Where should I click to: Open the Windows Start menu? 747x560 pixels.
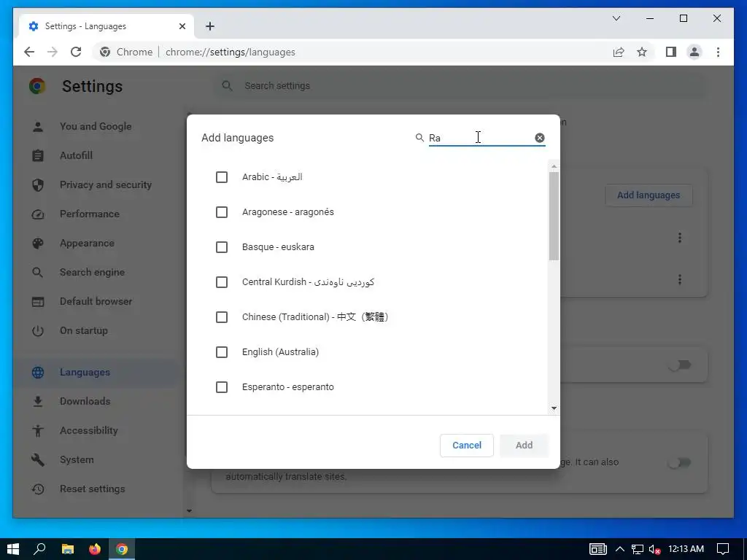13,549
